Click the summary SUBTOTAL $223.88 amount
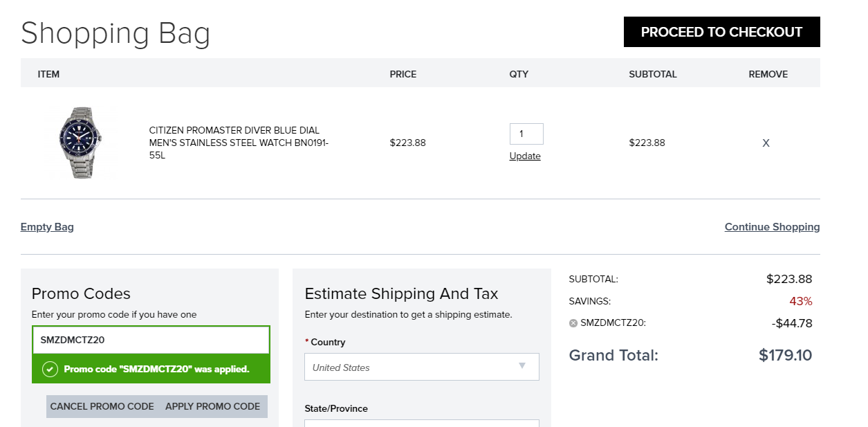This screenshot has height=427, width=868. 789,280
